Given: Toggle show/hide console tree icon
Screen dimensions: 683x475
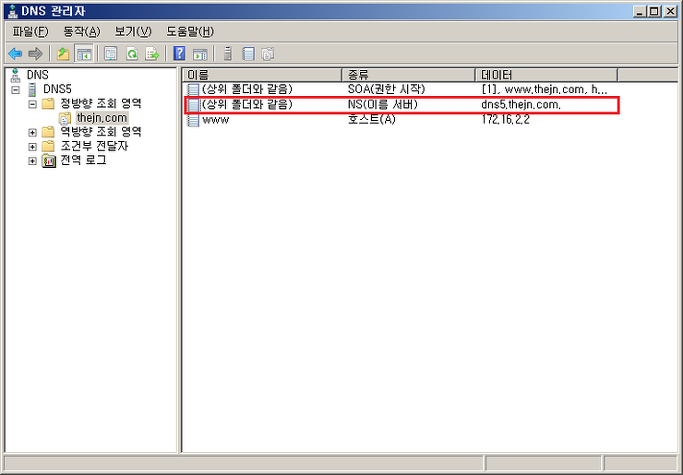Looking at the screenshot, I should pyautogui.click(x=84, y=54).
